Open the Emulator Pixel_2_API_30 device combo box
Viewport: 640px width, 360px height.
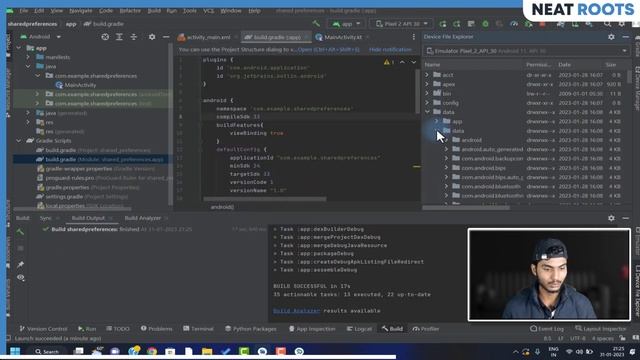click(526, 51)
